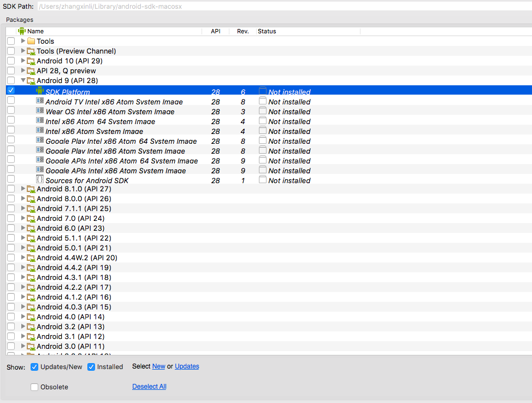Click the Android 8.1.0 (API 27) folder icon
This screenshot has width=532, height=403.
coord(31,189)
